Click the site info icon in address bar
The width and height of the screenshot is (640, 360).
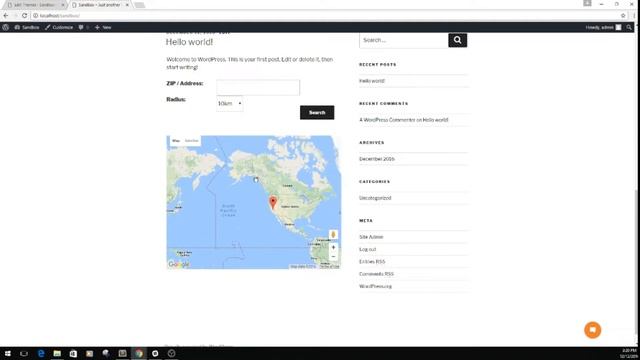point(36,16)
